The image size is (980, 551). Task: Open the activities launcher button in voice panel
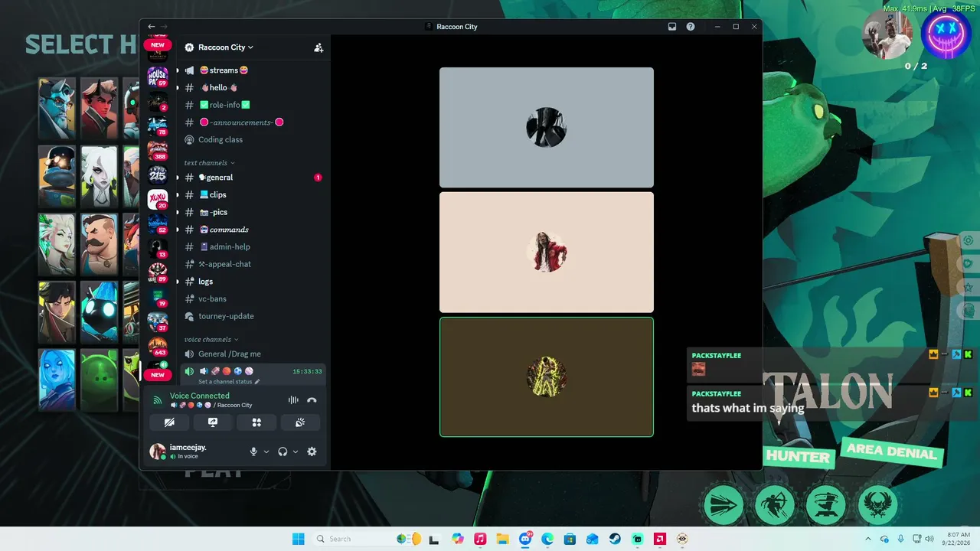[256, 422]
